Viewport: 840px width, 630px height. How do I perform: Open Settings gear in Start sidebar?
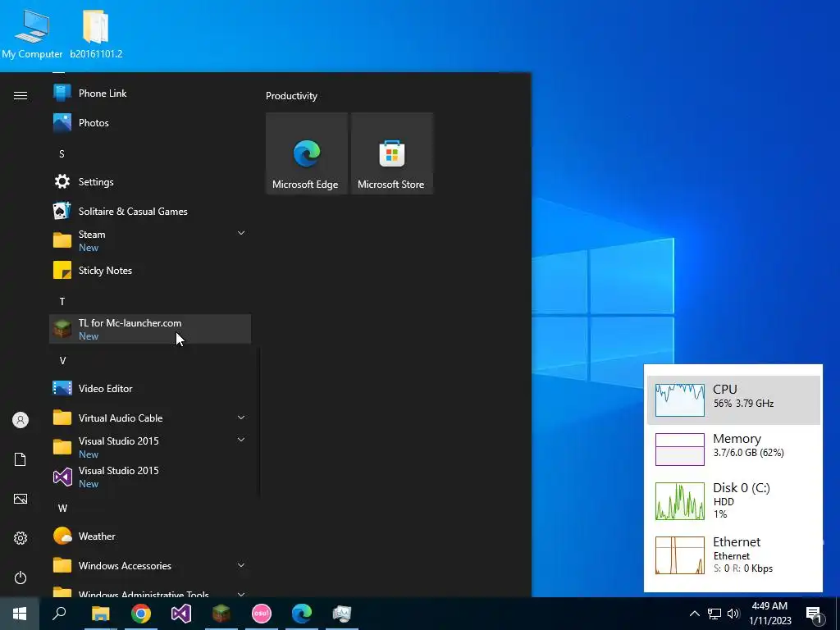point(21,538)
